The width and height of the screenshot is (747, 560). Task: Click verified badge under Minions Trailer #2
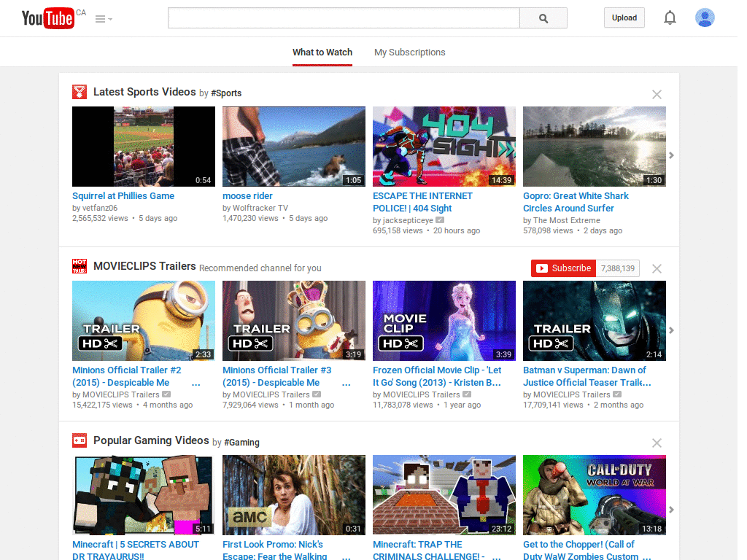pyautogui.click(x=166, y=394)
